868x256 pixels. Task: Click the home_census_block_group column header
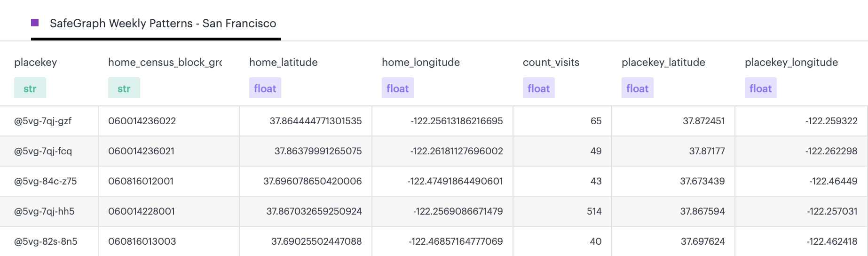pyautogui.click(x=165, y=62)
